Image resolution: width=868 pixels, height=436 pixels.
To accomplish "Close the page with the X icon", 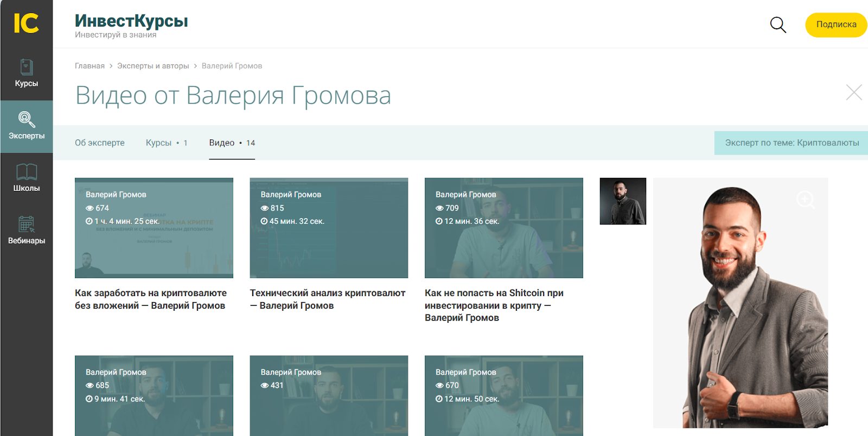I will click(853, 93).
